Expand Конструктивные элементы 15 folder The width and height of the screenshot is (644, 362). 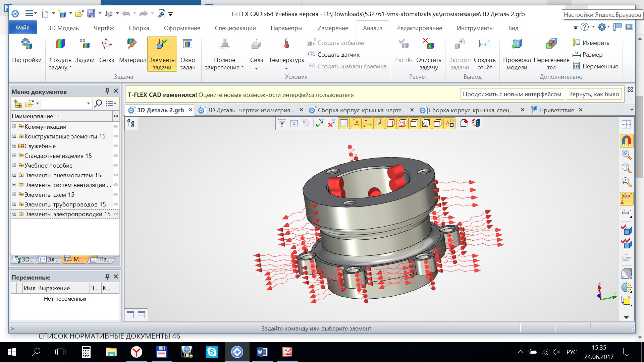(14, 136)
